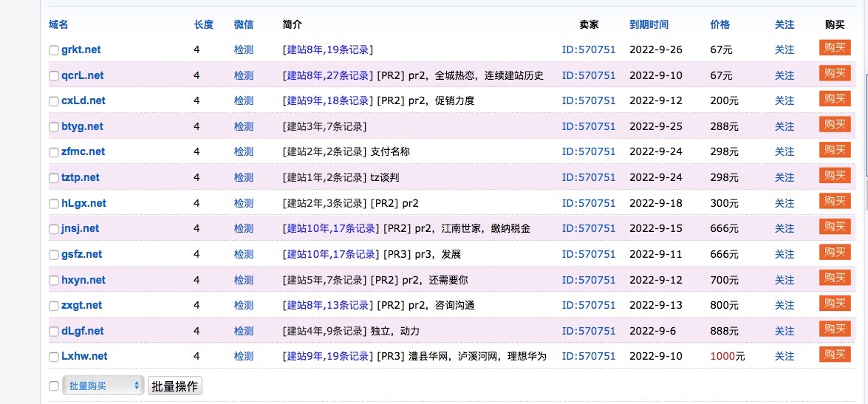Open the 建站10年,17条记录 link for gsfz.net
Viewport: 868px width, 404px height.
point(331,254)
